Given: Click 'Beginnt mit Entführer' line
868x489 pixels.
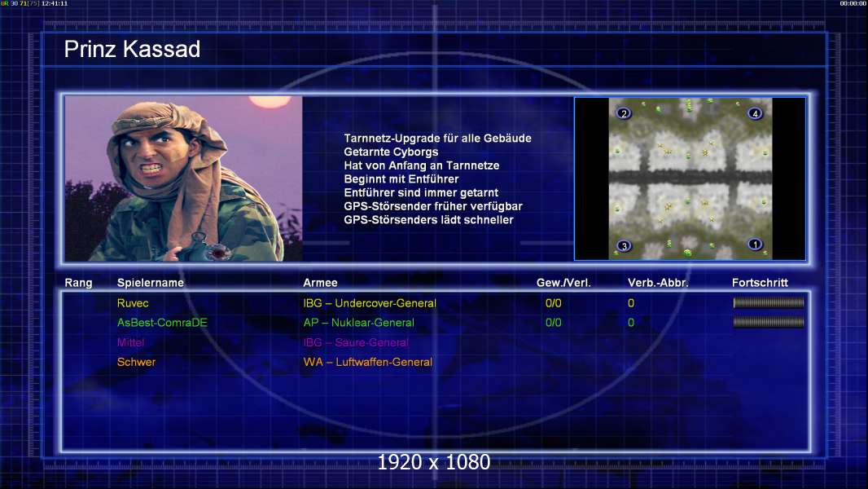Looking at the screenshot, I should [x=401, y=178].
